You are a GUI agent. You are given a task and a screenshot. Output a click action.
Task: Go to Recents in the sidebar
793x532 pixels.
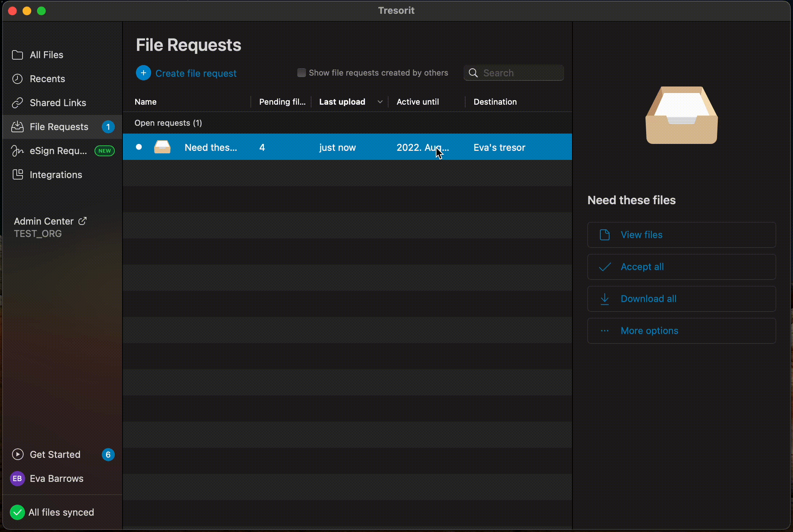pyautogui.click(x=63, y=79)
